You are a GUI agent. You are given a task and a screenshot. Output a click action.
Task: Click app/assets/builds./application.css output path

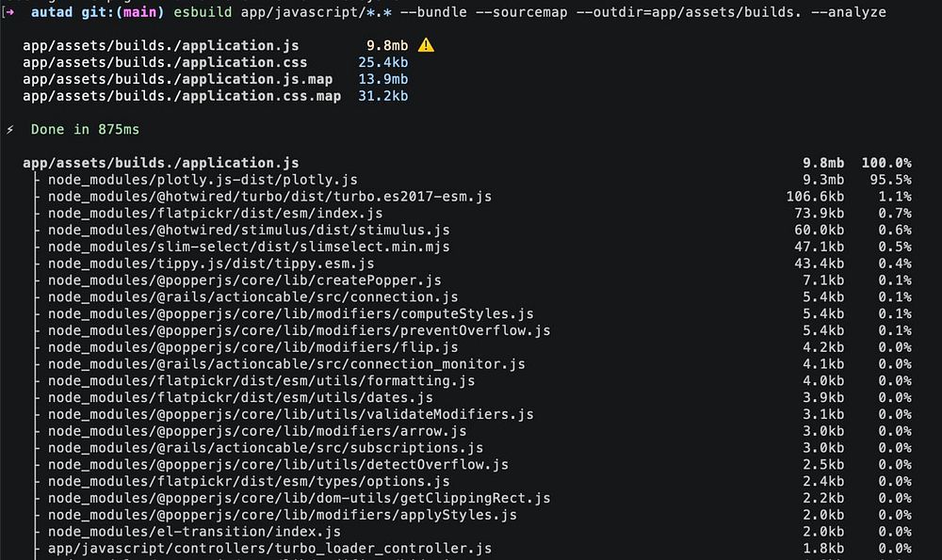click(x=165, y=62)
